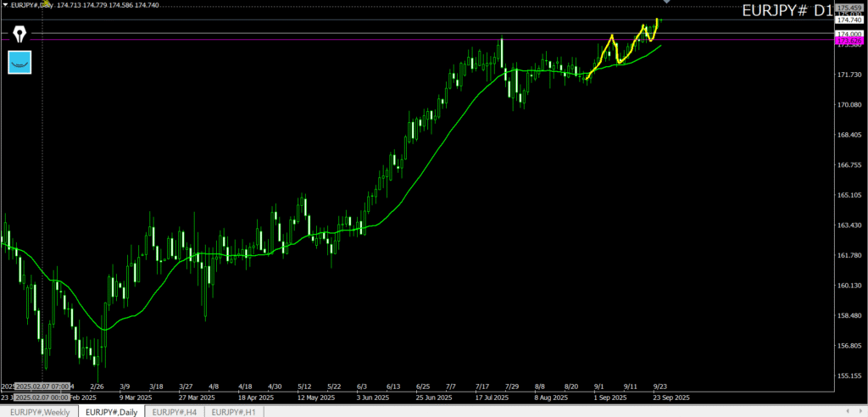Click the 3 Jun 2025 date on time axis

(373, 397)
